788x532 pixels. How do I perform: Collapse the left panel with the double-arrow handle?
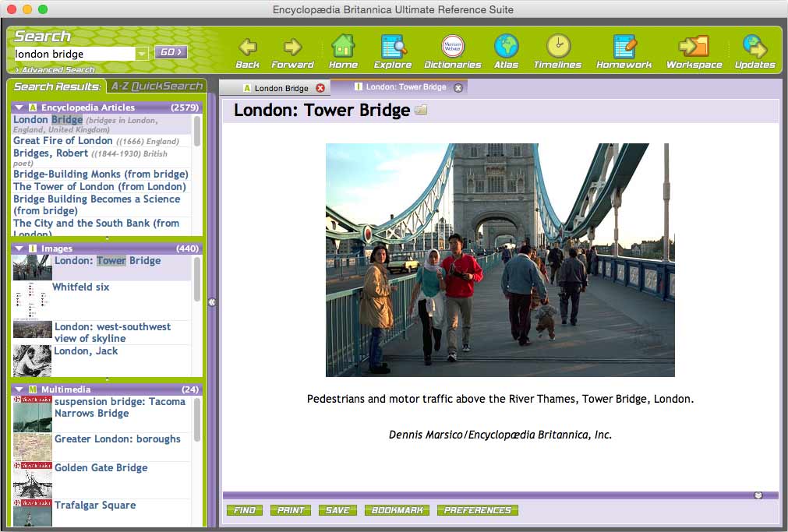tap(212, 302)
